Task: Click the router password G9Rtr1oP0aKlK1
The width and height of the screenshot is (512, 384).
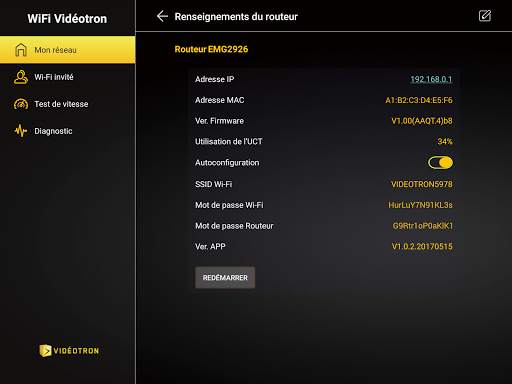Action: 423,226
